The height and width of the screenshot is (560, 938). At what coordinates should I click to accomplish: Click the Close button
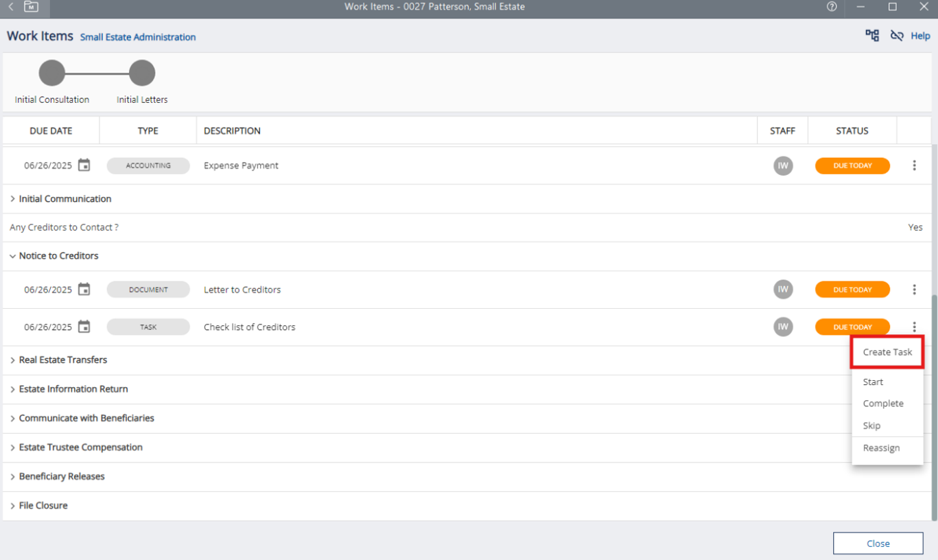tap(878, 544)
